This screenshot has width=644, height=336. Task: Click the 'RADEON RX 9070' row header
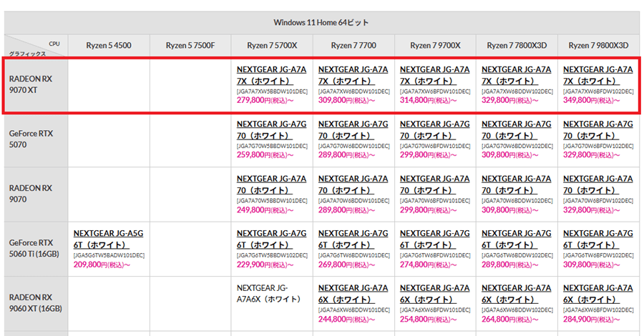click(x=36, y=194)
